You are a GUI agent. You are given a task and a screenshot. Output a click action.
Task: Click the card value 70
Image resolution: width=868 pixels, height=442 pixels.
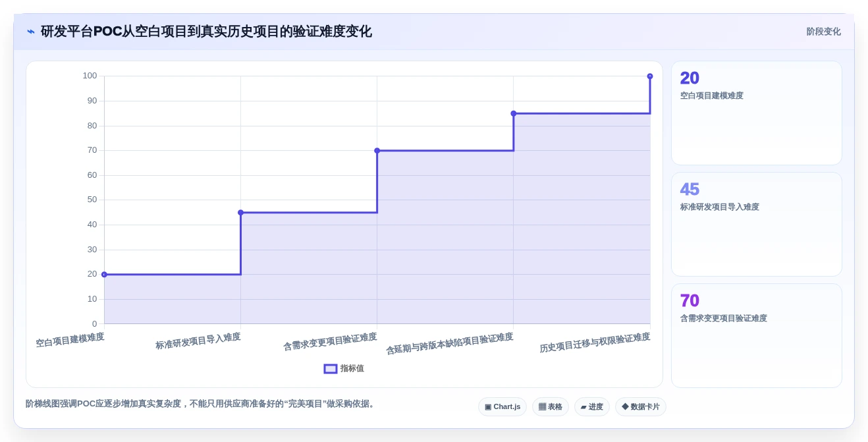(x=690, y=301)
